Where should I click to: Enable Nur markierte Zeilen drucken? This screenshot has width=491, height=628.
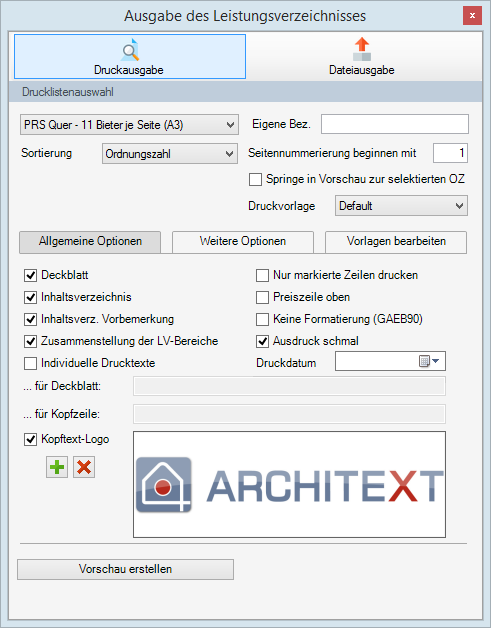pyautogui.click(x=262, y=276)
